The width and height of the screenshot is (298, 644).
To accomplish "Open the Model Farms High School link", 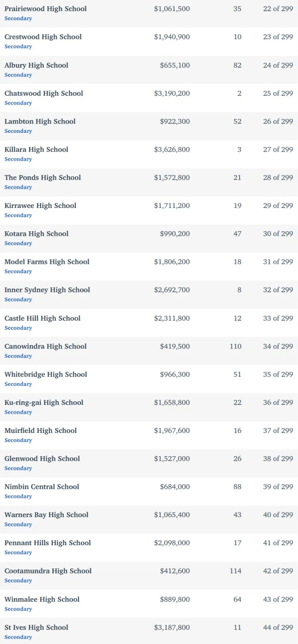I will coord(47,262).
